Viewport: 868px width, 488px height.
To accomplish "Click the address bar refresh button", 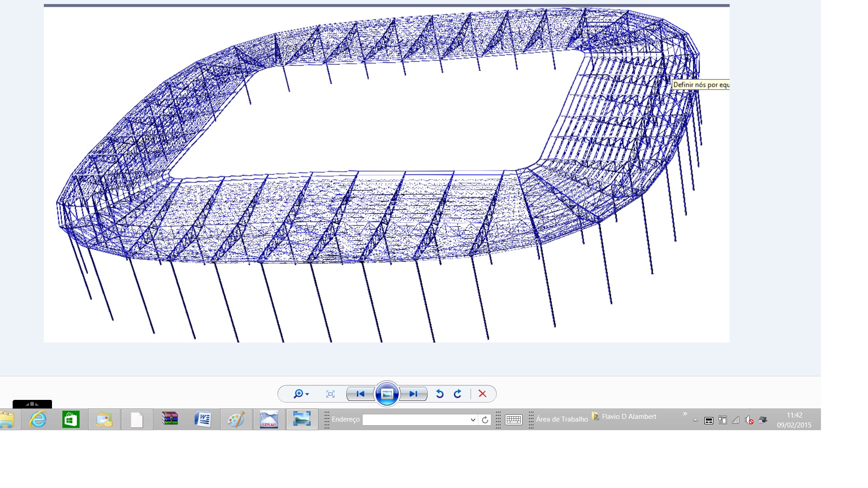I will pos(485,420).
